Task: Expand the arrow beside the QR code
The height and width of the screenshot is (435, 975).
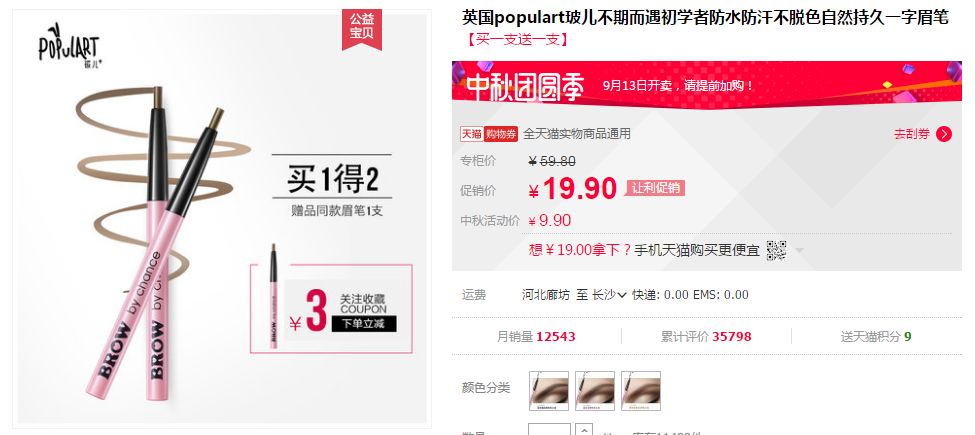Action: coord(800,251)
